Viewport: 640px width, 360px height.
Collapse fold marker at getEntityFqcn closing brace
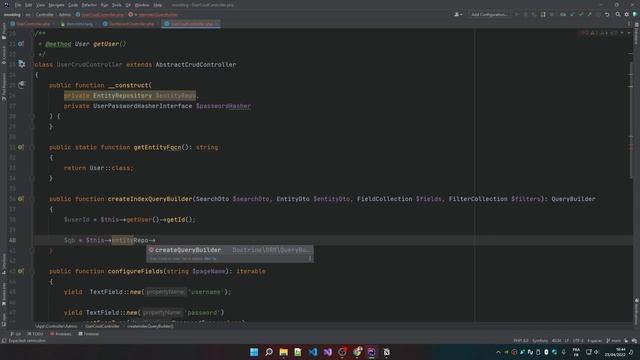[x=32, y=178]
